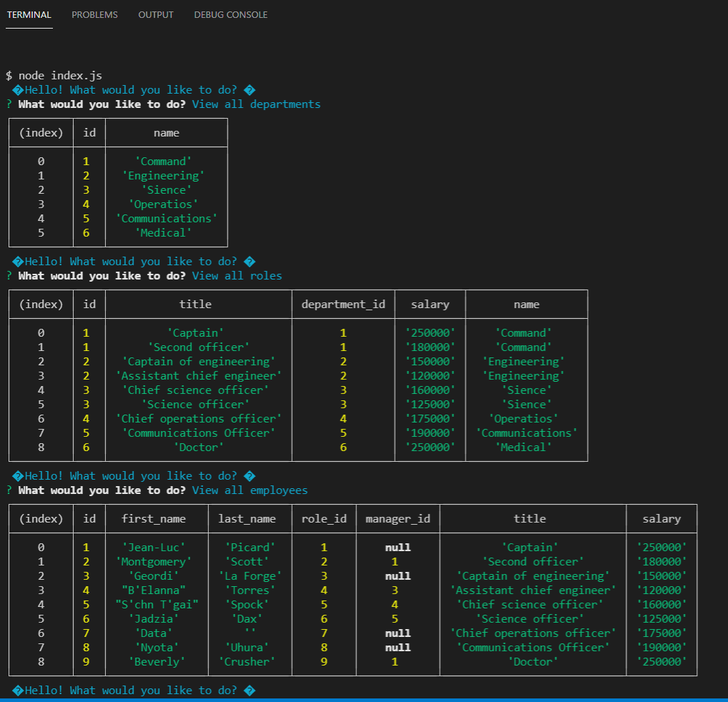Open the OUTPUT tab

[x=156, y=15]
